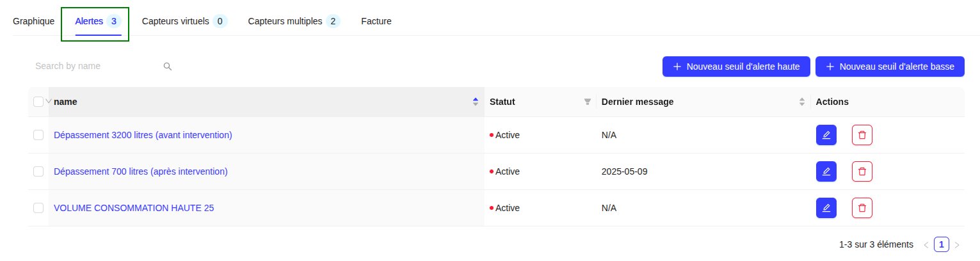This screenshot has height=261, width=980.
Task: Select page 1 in pagination
Action: (x=941, y=244)
